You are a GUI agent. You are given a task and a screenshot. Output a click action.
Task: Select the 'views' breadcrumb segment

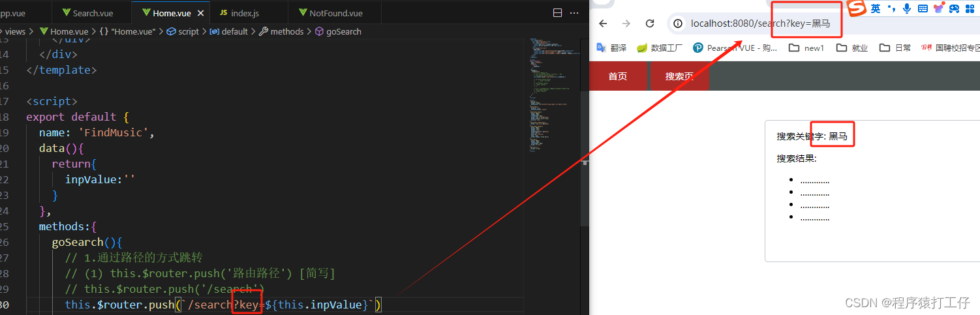15,31
